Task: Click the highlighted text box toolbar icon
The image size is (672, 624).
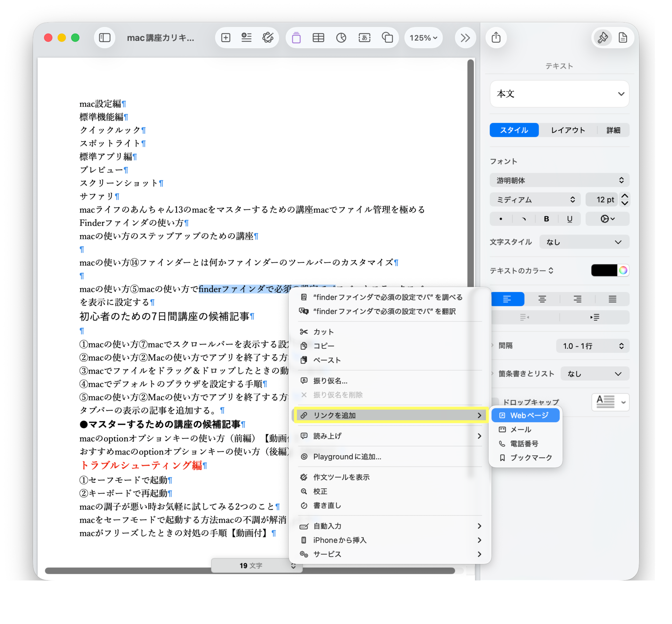Action: 296,37
